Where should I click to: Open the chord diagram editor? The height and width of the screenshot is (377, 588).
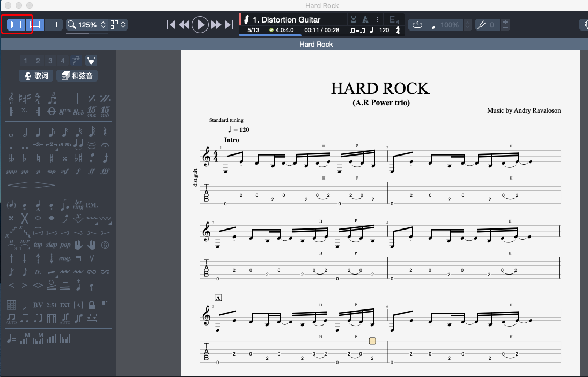click(x=11, y=305)
